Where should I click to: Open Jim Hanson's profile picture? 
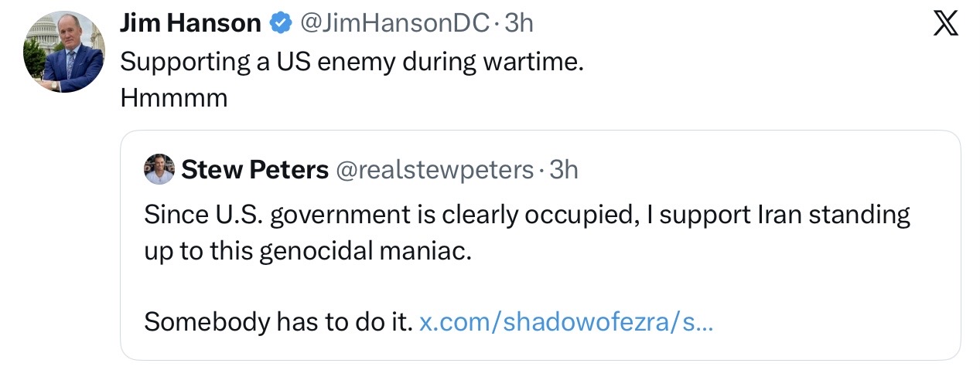(x=63, y=53)
